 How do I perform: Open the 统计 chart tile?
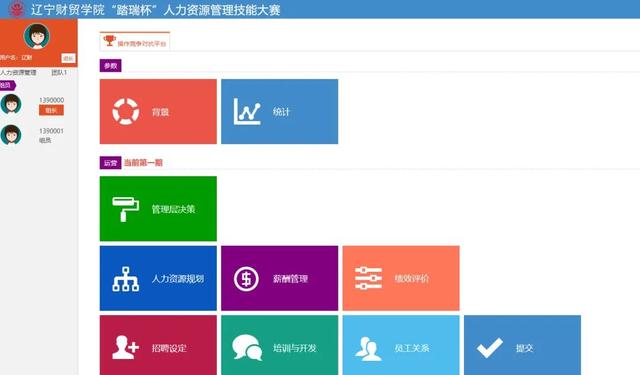pos(280,111)
